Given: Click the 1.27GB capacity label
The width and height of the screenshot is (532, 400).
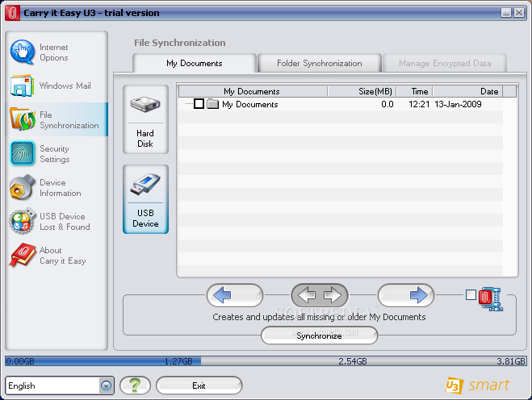Looking at the screenshot, I should coord(178,361).
